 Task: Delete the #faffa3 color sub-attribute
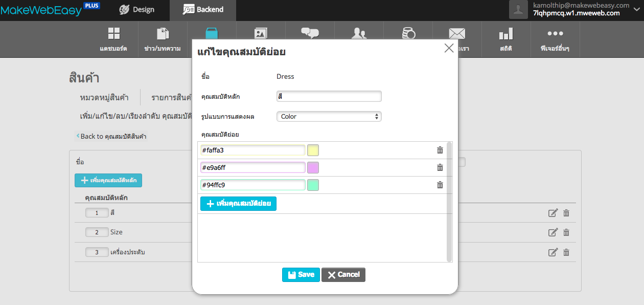[440, 150]
